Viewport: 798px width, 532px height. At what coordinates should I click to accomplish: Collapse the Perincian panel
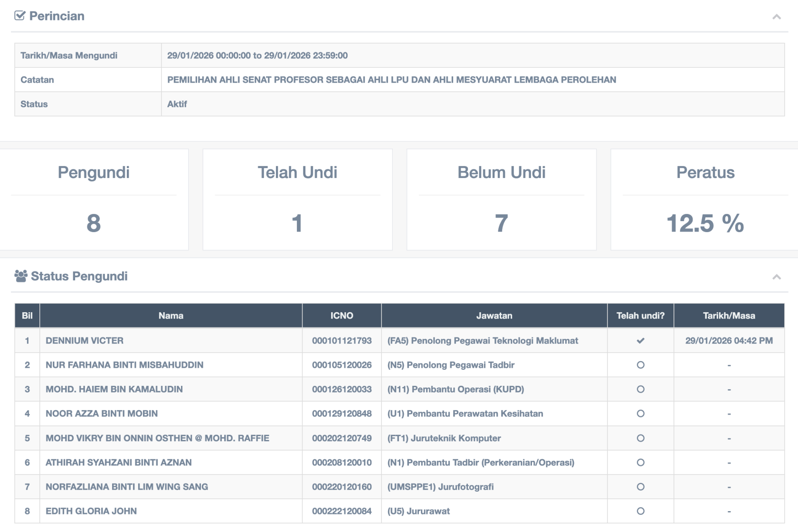click(x=777, y=17)
